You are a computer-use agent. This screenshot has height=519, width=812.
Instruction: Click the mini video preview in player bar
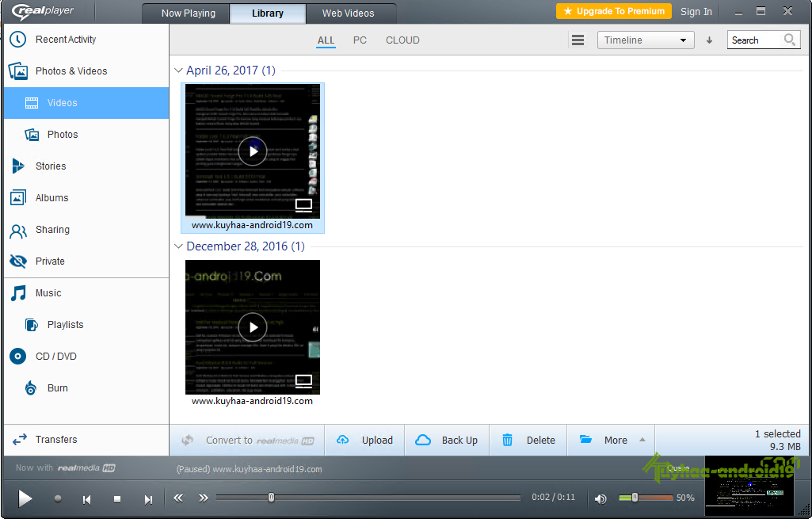coord(749,486)
